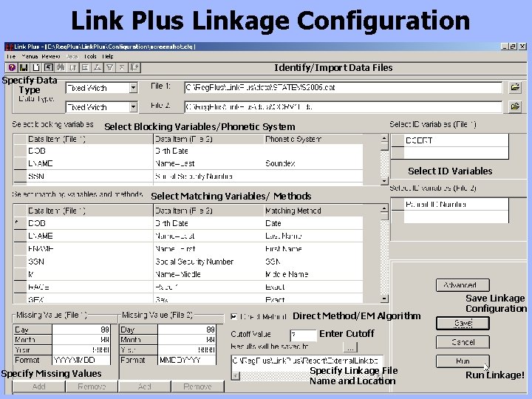The image size is (532, 399).
Task: Click the Link Plus title bar app icon
Action: pos(9,47)
